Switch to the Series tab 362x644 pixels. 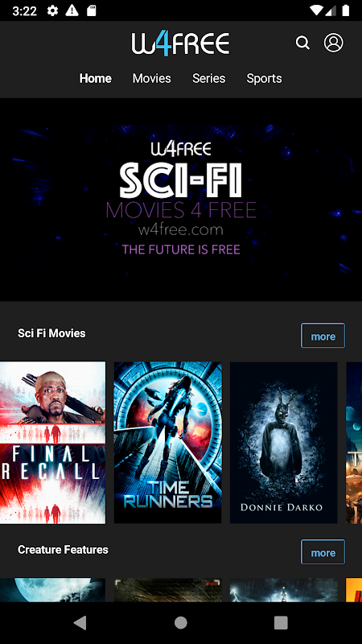(x=208, y=78)
